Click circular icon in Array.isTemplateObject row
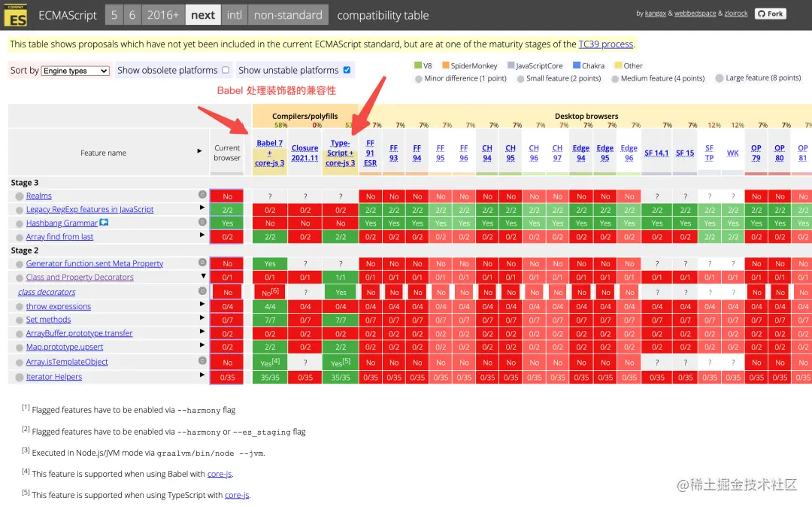This screenshot has width=812, height=507. 202,361
